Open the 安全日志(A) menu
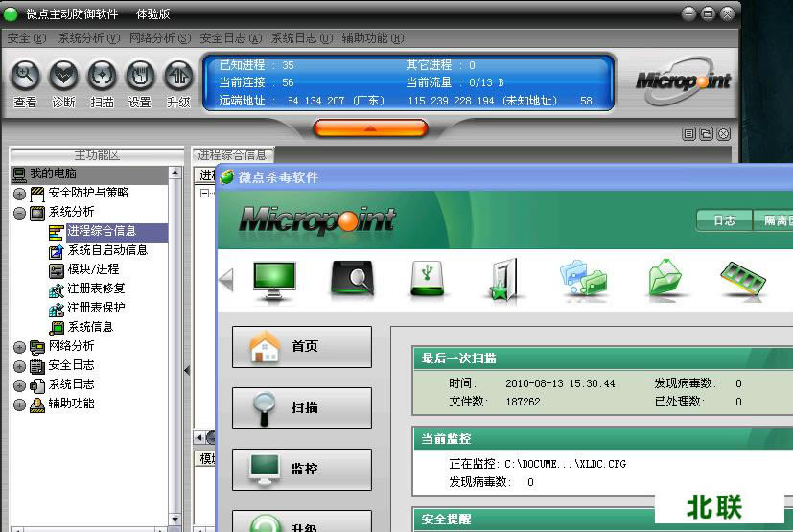This screenshot has height=532, width=793. [230, 38]
